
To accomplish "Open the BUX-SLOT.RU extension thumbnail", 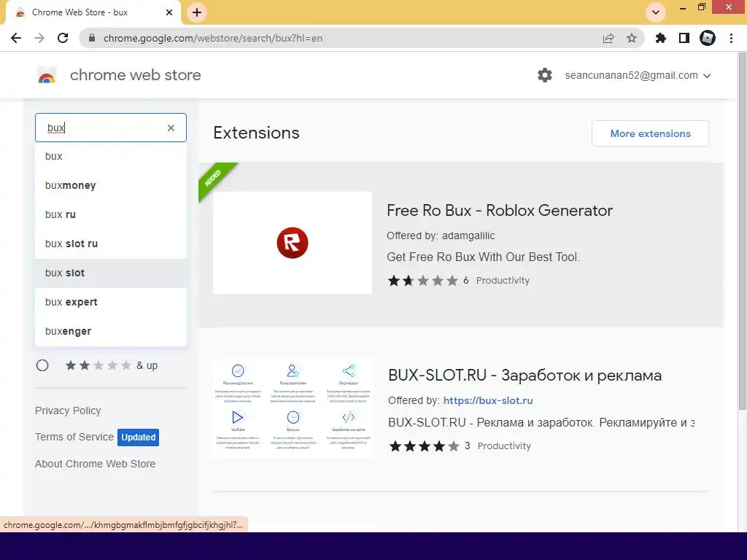I will pos(293,408).
